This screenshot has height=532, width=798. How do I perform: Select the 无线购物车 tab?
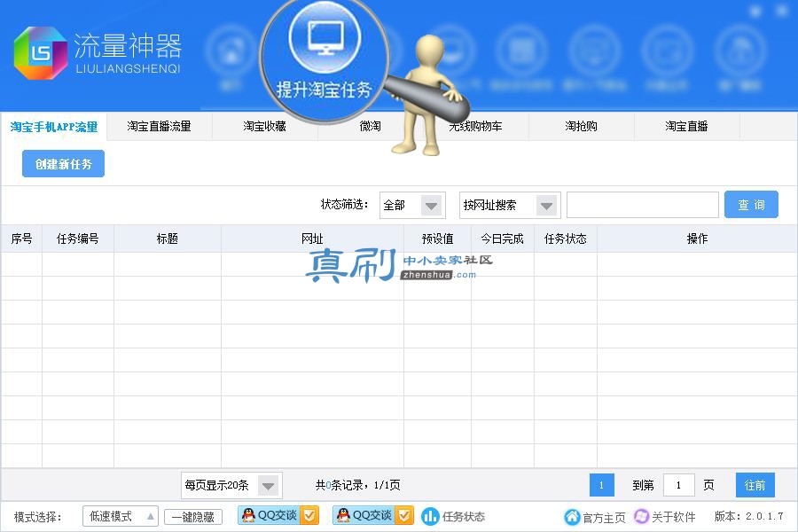(475, 126)
